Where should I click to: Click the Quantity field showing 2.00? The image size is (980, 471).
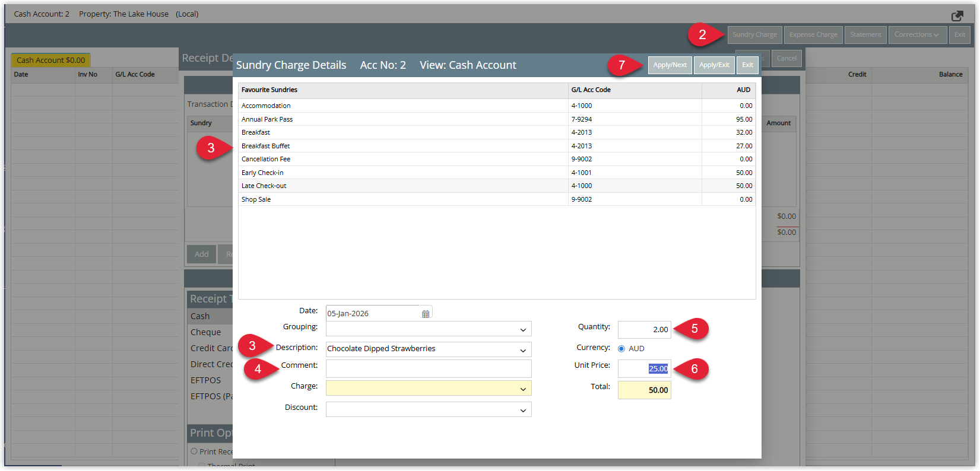tap(644, 330)
